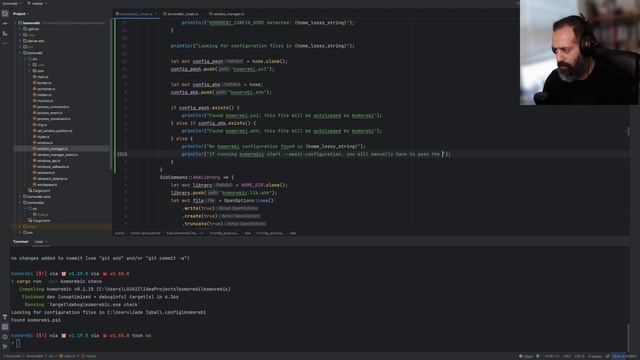This screenshot has height=360, width=640.
Task: Open window_manager_event.rs in project tree
Action: [x=57, y=155]
